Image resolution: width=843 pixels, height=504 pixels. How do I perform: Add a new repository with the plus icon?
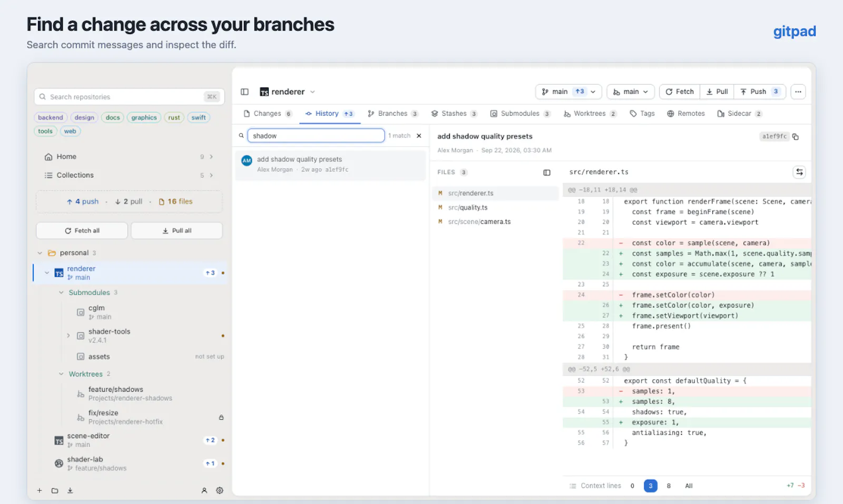click(x=40, y=490)
